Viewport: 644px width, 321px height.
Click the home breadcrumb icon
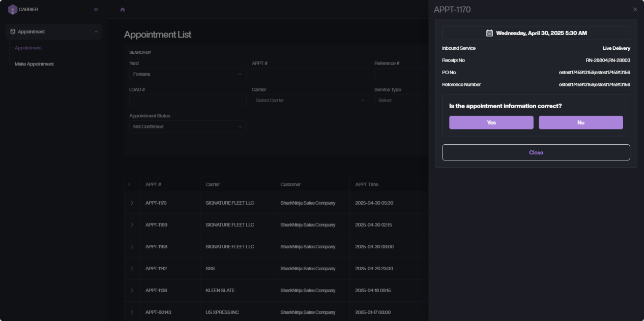pos(123,10)
